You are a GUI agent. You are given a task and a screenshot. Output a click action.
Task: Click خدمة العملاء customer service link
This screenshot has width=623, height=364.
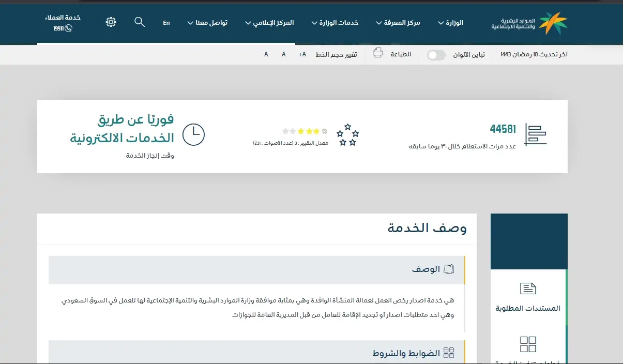(x=63, y=18)
